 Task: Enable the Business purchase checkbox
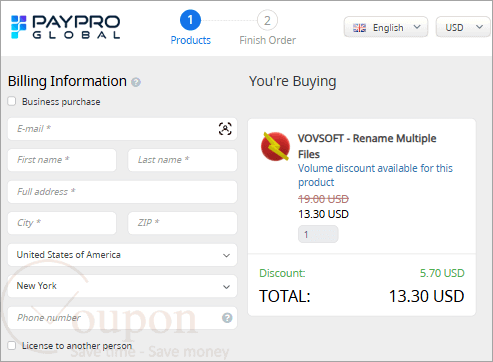coord(12,101)
